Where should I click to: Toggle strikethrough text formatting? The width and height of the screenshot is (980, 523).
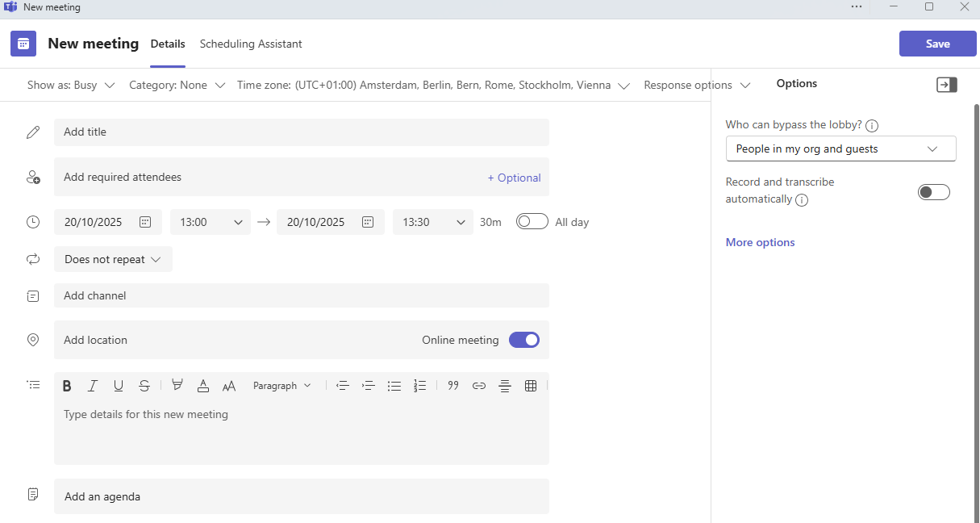pos(144,386)
